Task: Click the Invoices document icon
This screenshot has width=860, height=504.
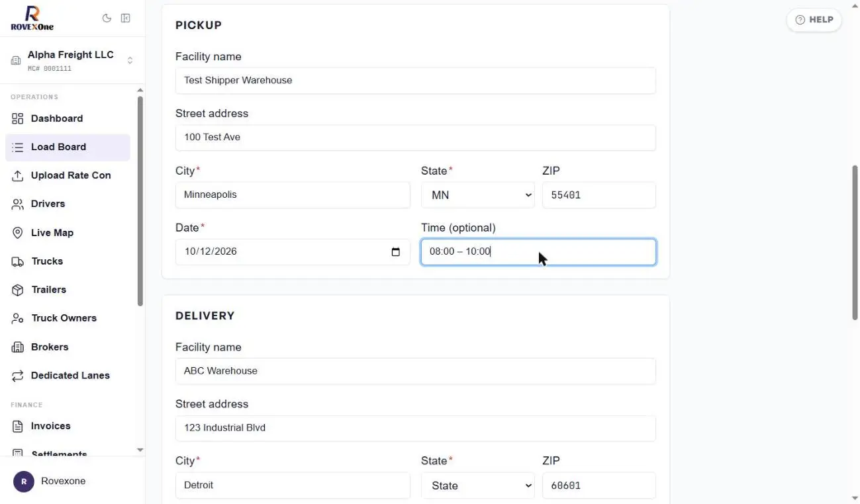Action: point(18,427)
